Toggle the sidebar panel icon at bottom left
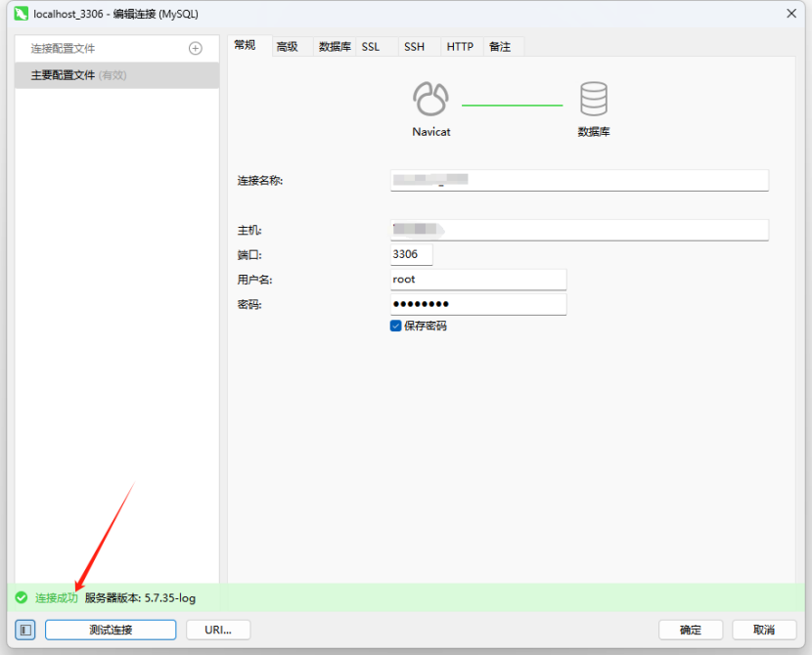Viewport: 812px width, 655px height. 23,630
